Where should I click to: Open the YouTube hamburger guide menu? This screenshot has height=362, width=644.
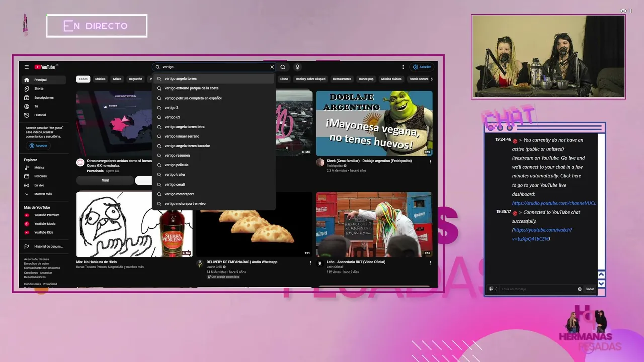[27, 67]
